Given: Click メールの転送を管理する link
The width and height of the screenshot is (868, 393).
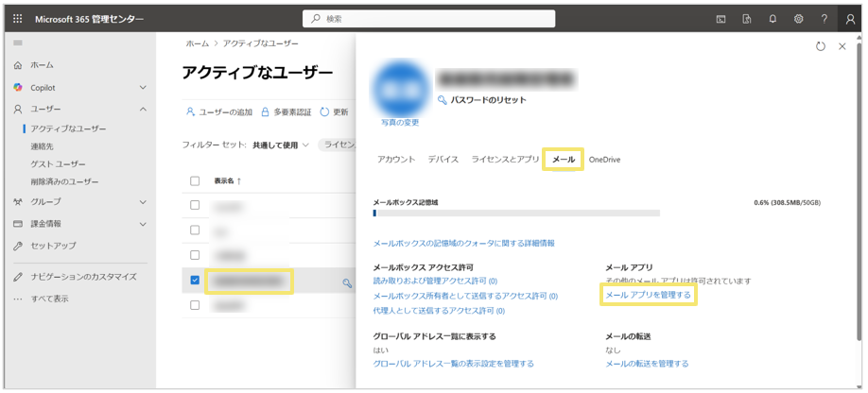Looking at the screenshot, I should click(647, 364).
